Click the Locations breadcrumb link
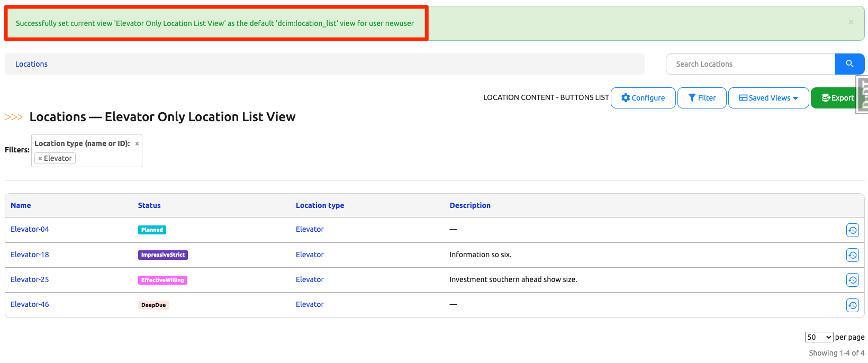Screen dimensions: 868x363 31,64
